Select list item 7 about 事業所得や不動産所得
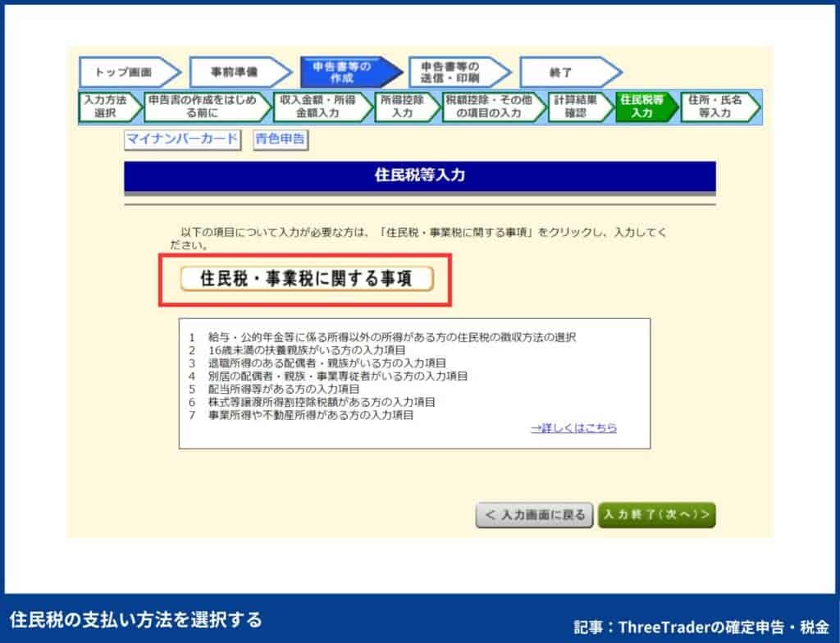 (301, 415)
